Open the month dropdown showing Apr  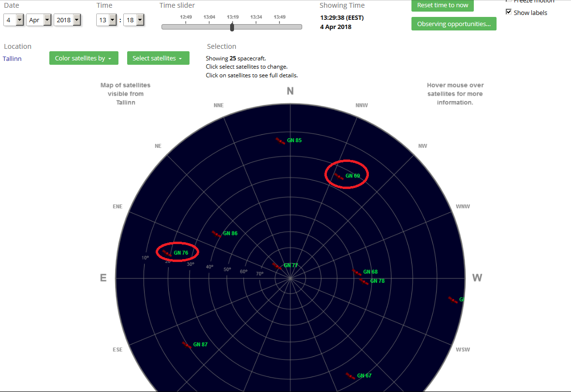click(x=39, y=20)
